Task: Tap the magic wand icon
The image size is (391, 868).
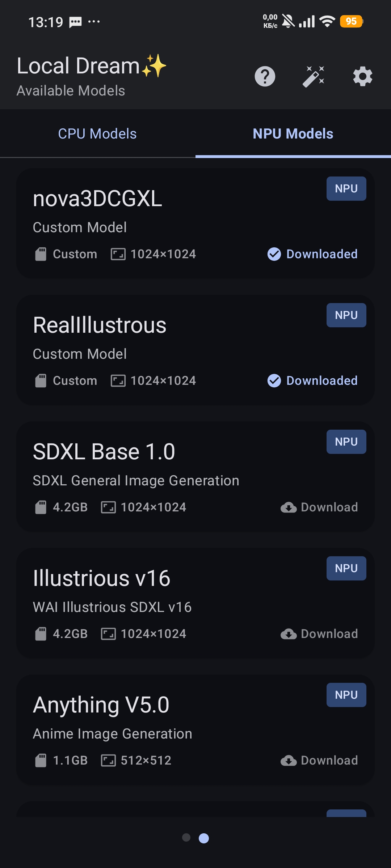Action: [314, 76]
